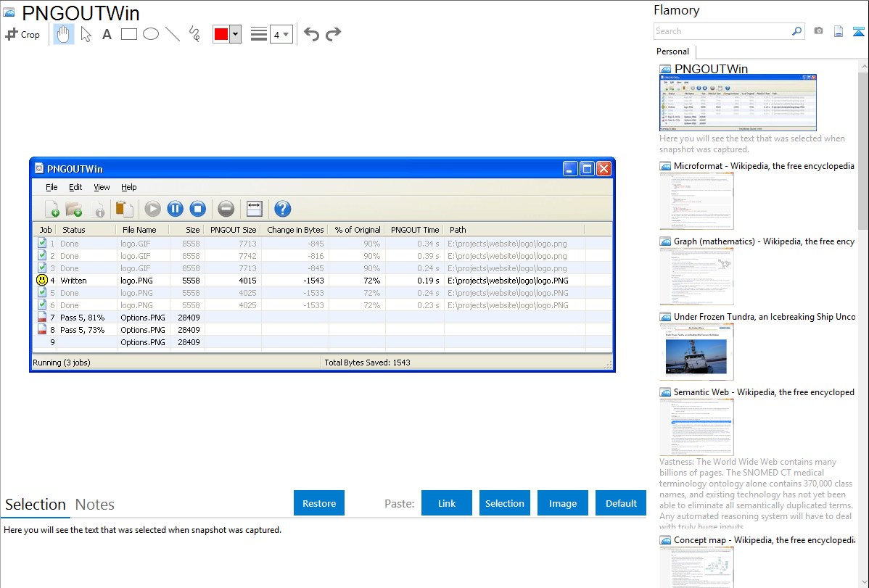This screenshot has width=869, height=588.
Task: Click the % of Original column header
Action: click(x=358, y=230)
